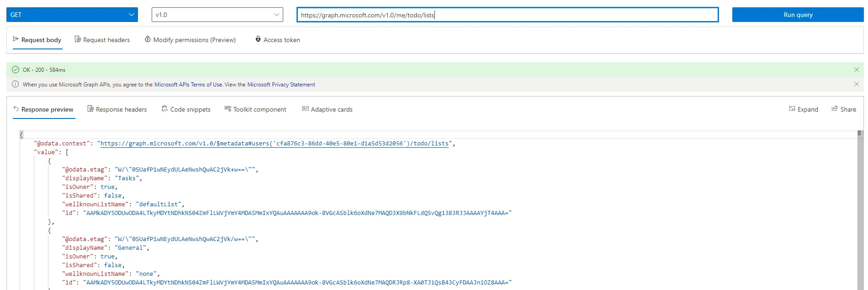Open the Code snippets tab
This screenshot has height=290, width=868.
[x=186, y=109]
